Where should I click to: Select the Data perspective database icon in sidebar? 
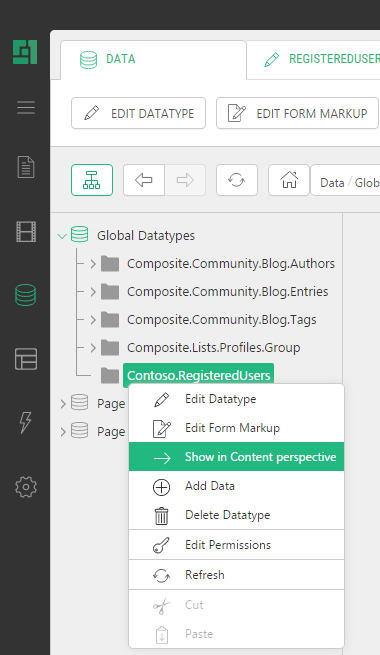point(25,295)
